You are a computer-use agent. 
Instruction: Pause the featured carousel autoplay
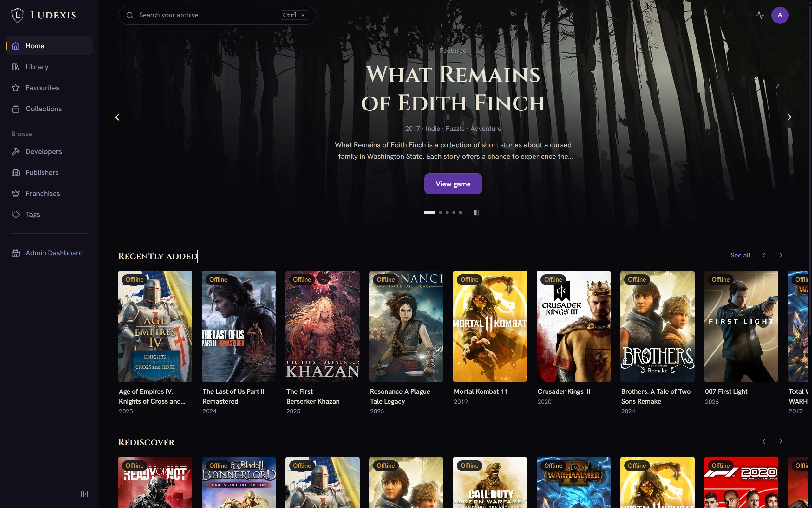tap(476, 213)
